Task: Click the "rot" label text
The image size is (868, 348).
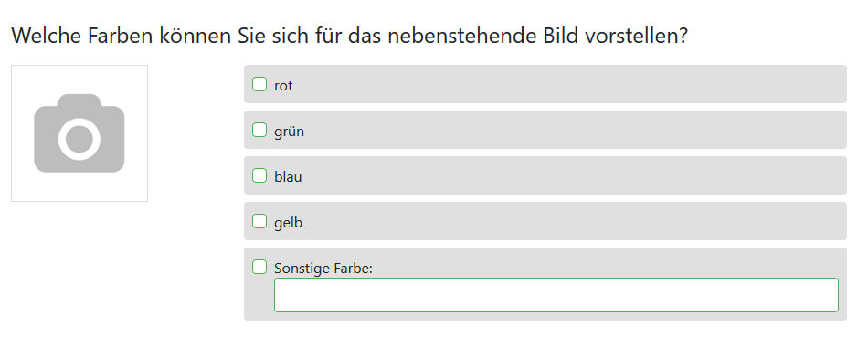Action: (283, 86)
